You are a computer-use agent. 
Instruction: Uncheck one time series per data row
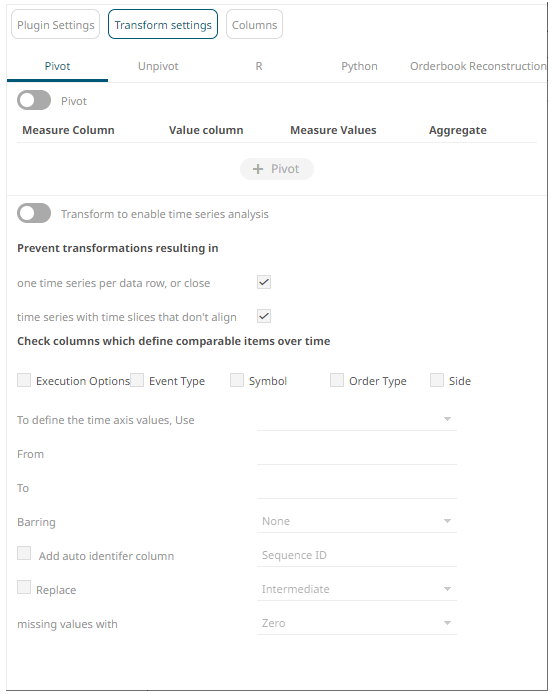(264, 282)
